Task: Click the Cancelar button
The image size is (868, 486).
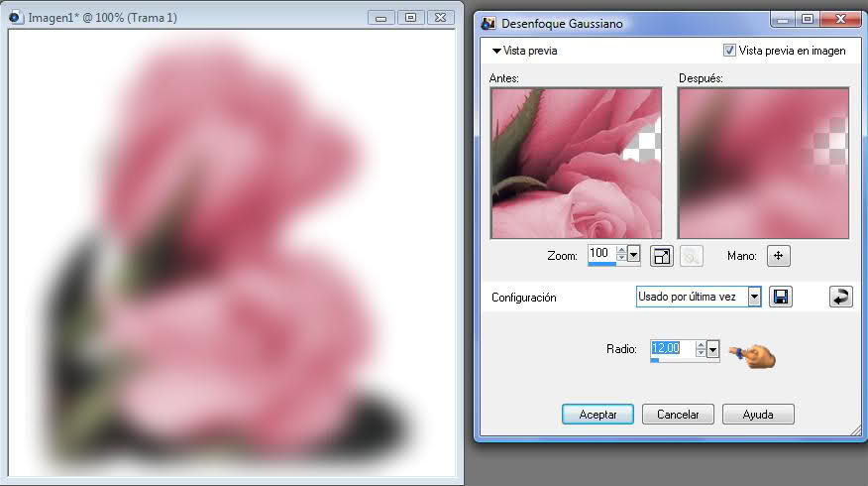Action: click(678, 415)
